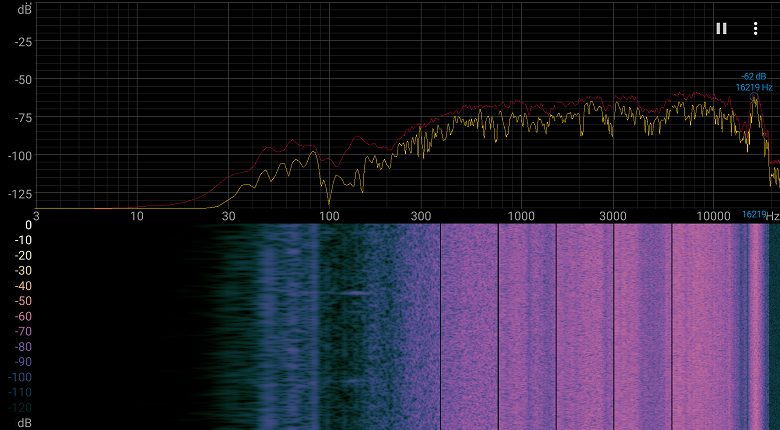Viewport: 780px width, 430px height.
Task: Pause the live spectrum analysis
Action: tap(721, 29)
